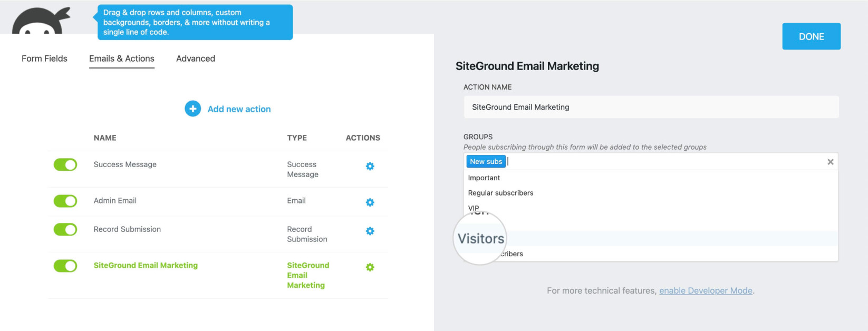The width and height of the screenshot is (868, 331).
Task: Edit the Action Name input field
Action: tap(651, 107)
